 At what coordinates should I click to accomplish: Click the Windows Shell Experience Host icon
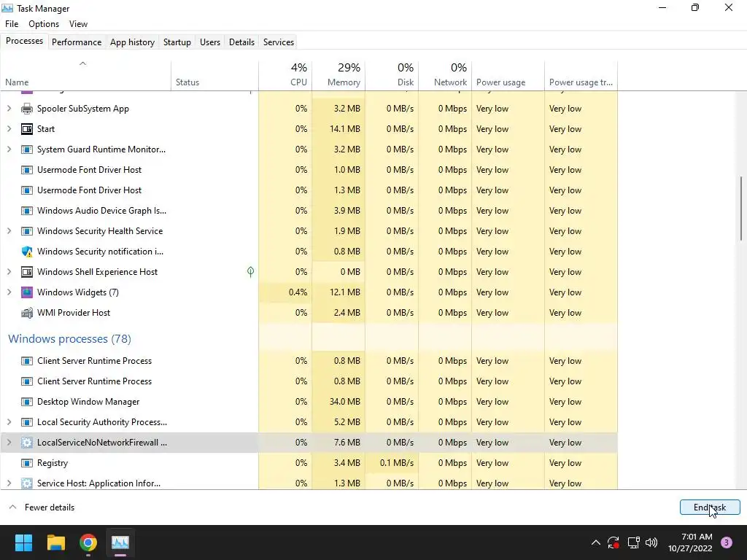coord(27,272)
